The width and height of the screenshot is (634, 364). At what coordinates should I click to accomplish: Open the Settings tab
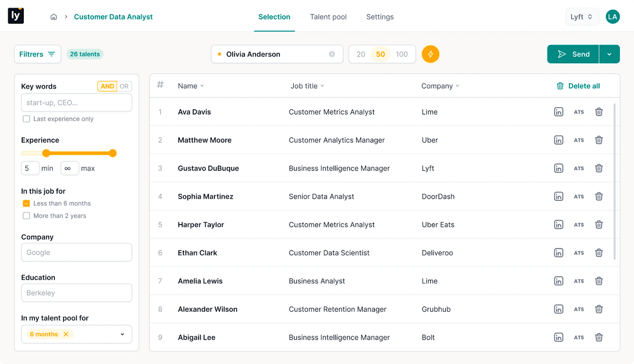(380, 17)
